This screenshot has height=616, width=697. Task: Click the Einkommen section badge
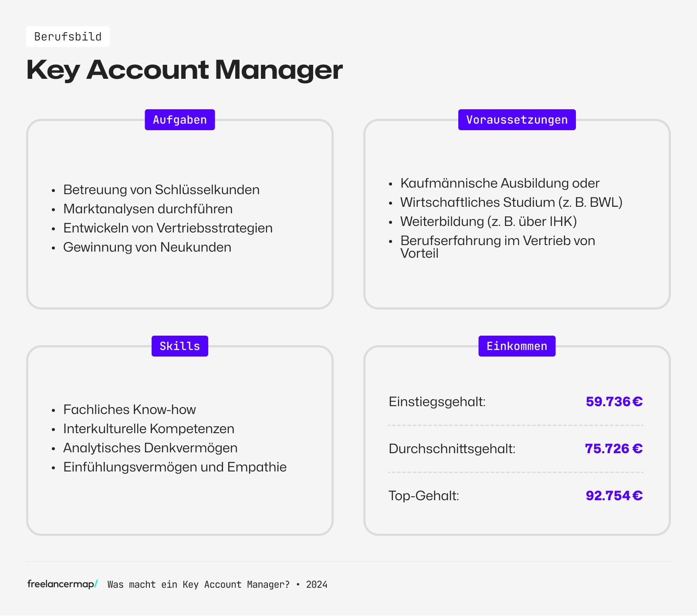coord(517,346)
